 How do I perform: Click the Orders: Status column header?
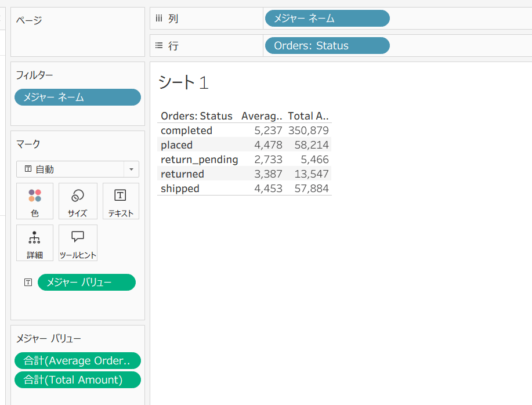coord(197,116)
